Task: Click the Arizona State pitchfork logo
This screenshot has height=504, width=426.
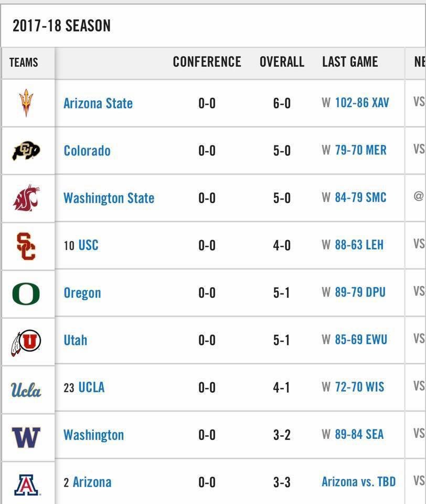Action: [26, 103]
